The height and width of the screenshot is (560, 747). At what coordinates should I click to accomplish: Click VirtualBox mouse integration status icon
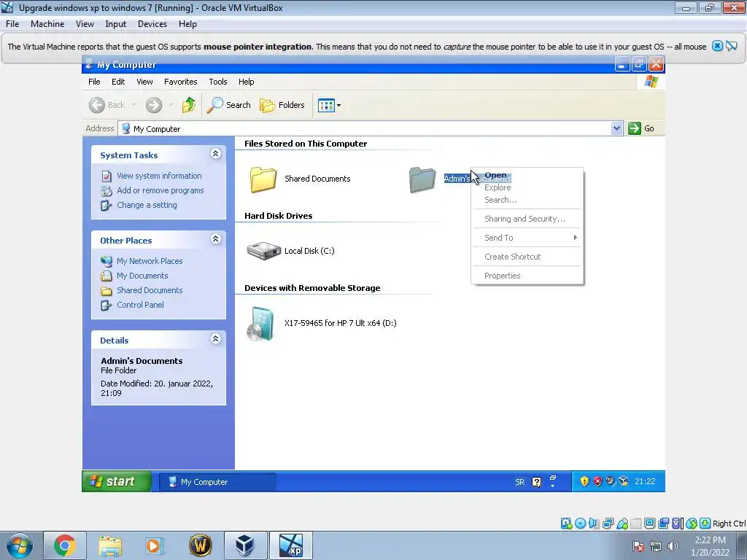692,524
